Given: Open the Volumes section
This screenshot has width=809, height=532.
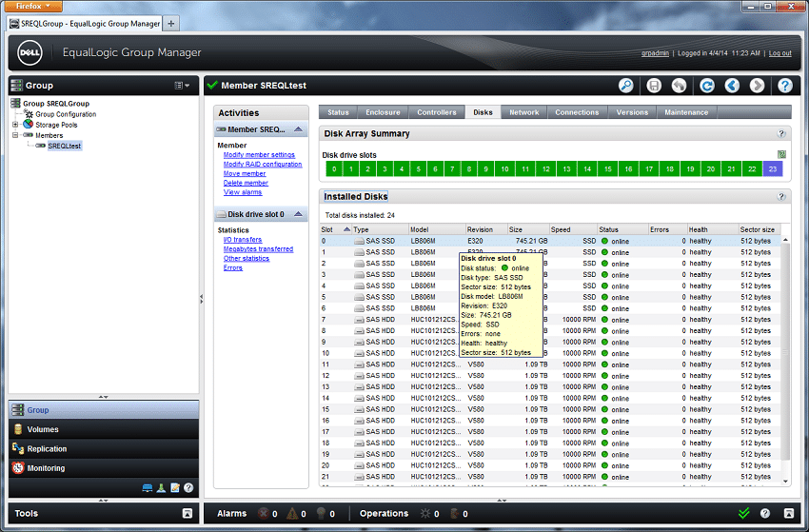Looking at the screenshot, I should coord(104,429).
